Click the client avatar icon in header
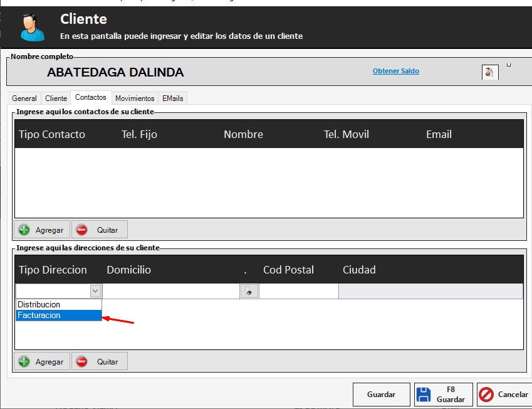This screenshot has height=409, width=532. click(x=30, y=27)
